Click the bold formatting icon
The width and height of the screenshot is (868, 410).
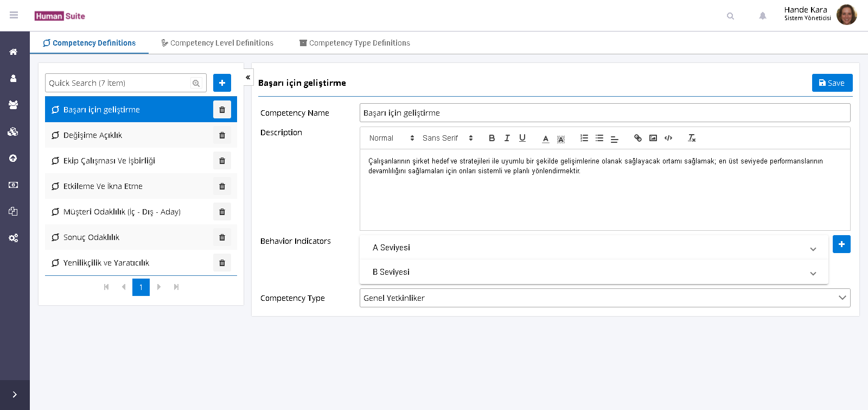point(492,138)
